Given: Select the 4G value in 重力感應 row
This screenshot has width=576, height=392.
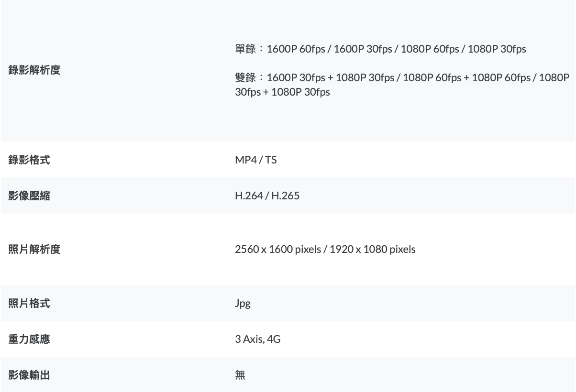Looking at the screenshot, I should click(274, 339).
